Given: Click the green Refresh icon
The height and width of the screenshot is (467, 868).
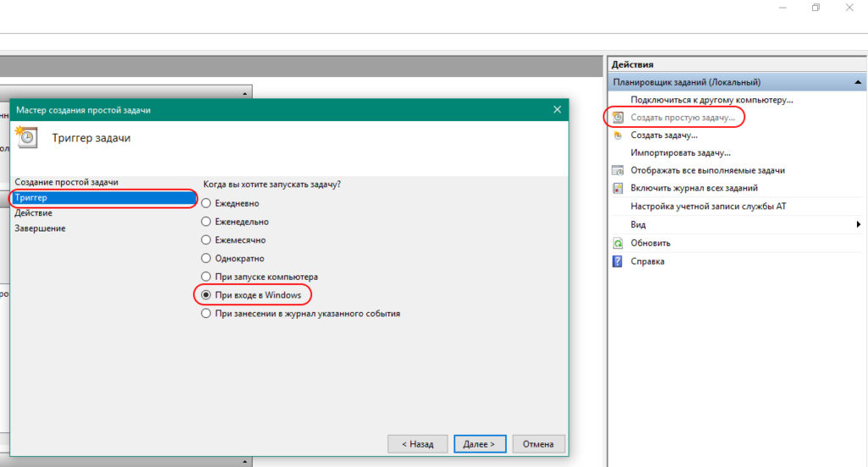Looking at the screenshot, I should (618, 243).
